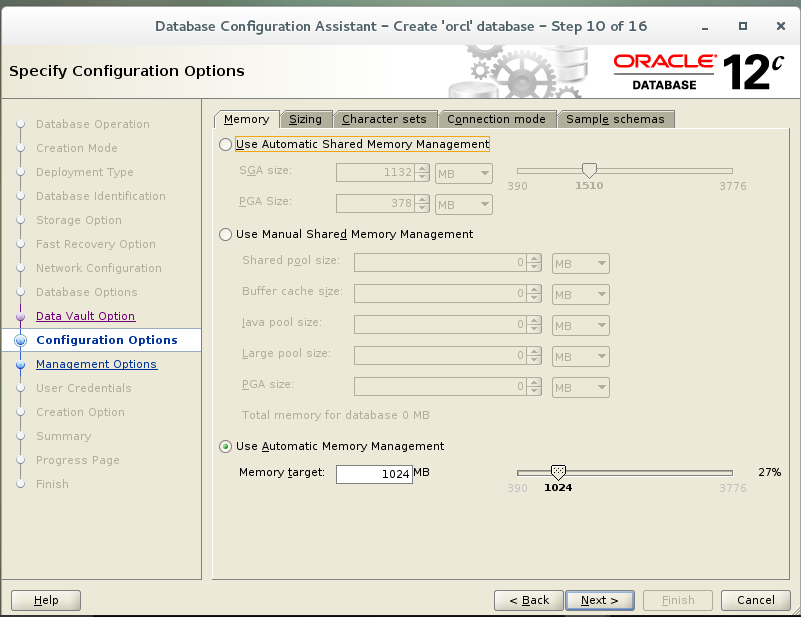Open the Character sets tab

pos(385,119)
